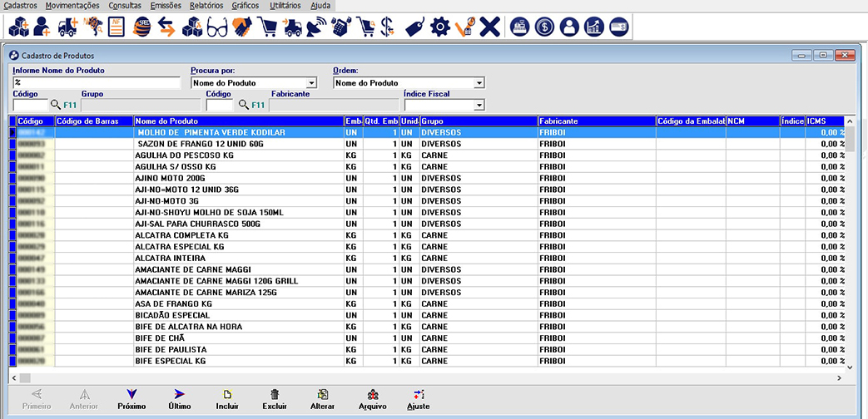This screenshot has width=868, height=419.
Task: Click the cash register round icon
Action: point(520,27)
